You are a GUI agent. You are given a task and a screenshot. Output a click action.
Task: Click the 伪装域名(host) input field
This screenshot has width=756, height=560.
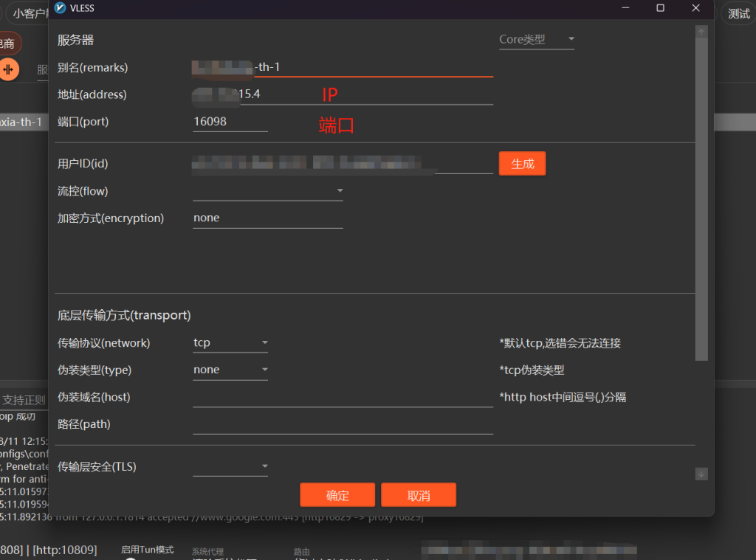pyautogui.click(x=343, y=398)
